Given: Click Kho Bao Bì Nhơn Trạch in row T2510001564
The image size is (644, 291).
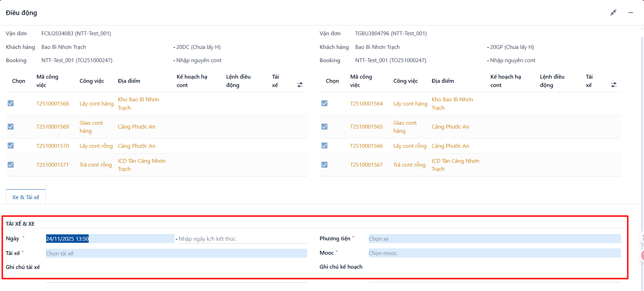Looking at the screenshot, I should (x=452, y=104).
